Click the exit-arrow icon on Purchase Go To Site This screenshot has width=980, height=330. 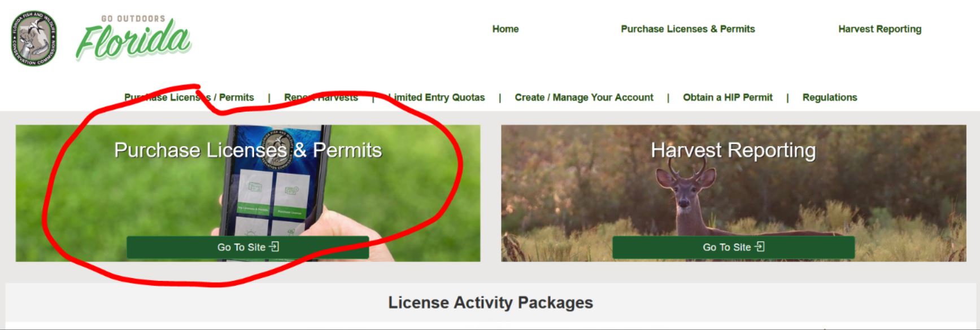[274, 247]
